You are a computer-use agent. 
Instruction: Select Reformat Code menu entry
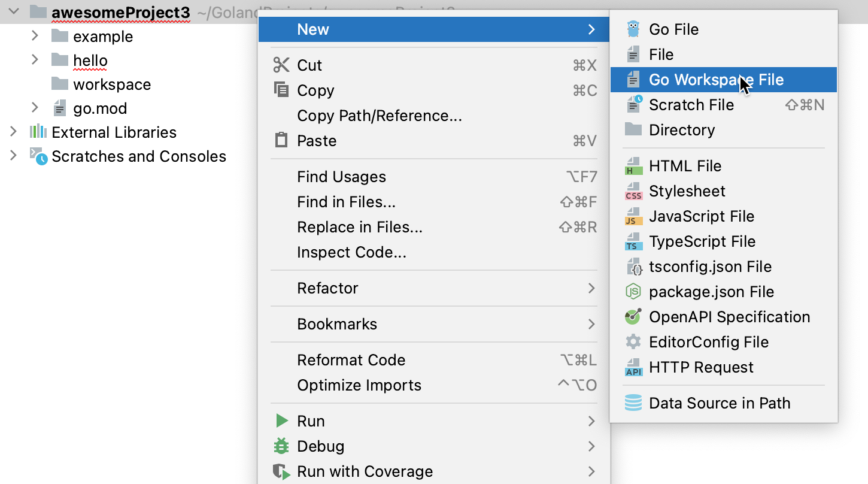click(434, 360)
